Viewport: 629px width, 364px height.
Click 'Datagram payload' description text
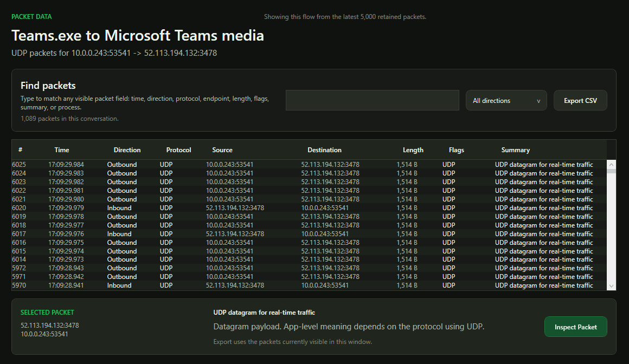coord(349,327)
